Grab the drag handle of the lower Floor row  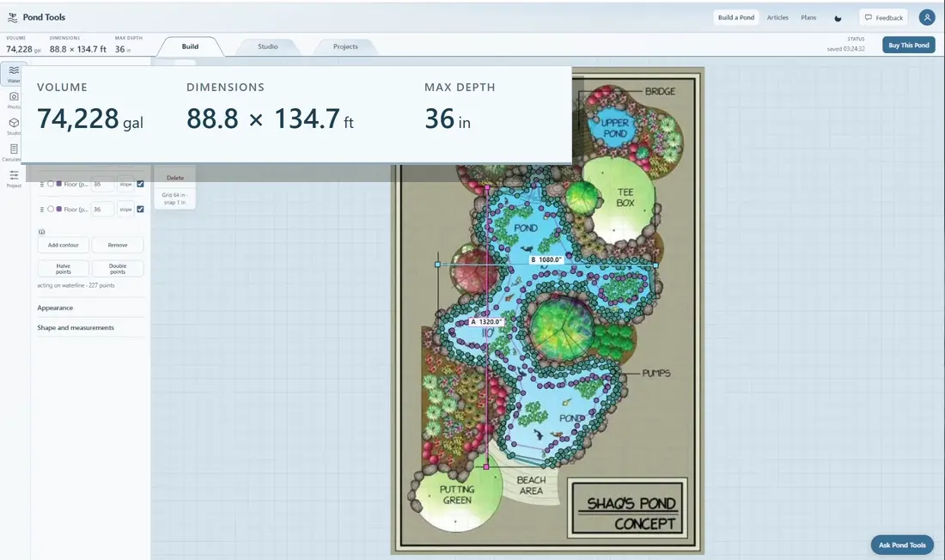pos(41,210)
